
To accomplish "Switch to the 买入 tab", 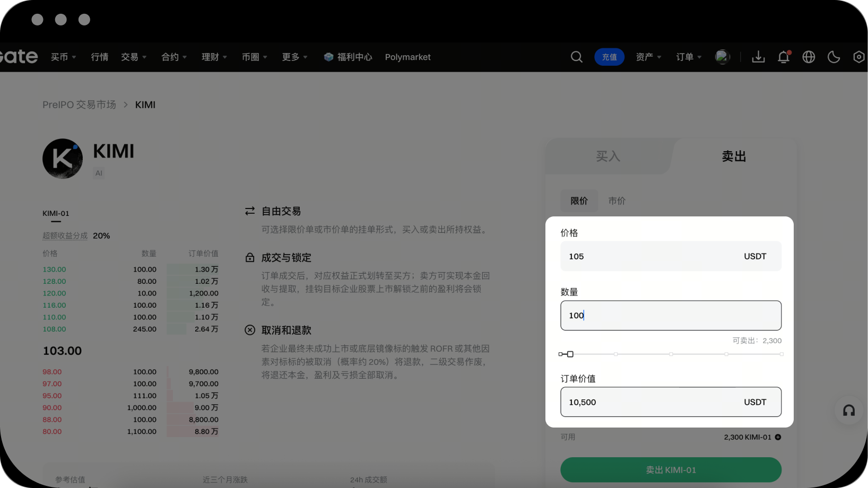I will point(608,156).
